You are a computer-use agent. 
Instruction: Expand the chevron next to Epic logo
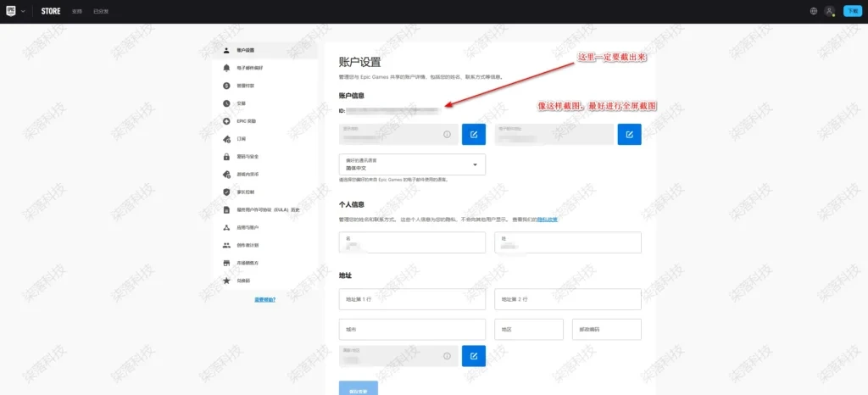point(23,11)
